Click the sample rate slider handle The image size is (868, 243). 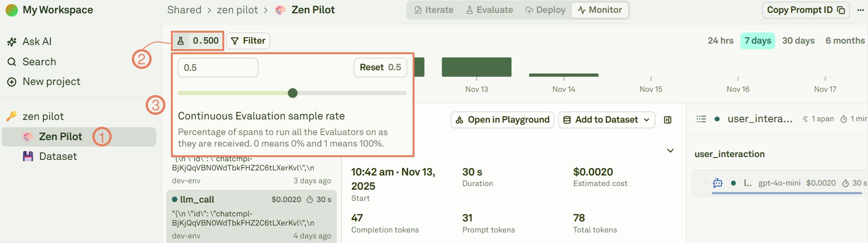pyautogui.click(x=293, y=93)
